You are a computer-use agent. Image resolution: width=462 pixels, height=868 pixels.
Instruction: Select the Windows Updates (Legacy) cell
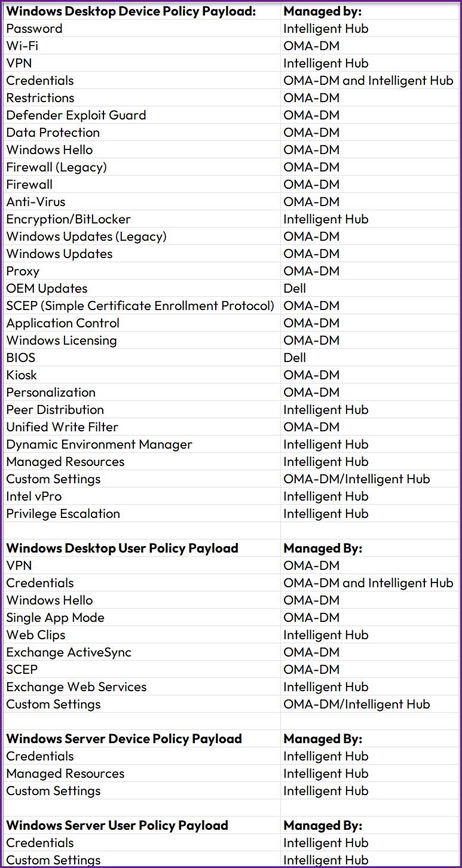[86, 237]
